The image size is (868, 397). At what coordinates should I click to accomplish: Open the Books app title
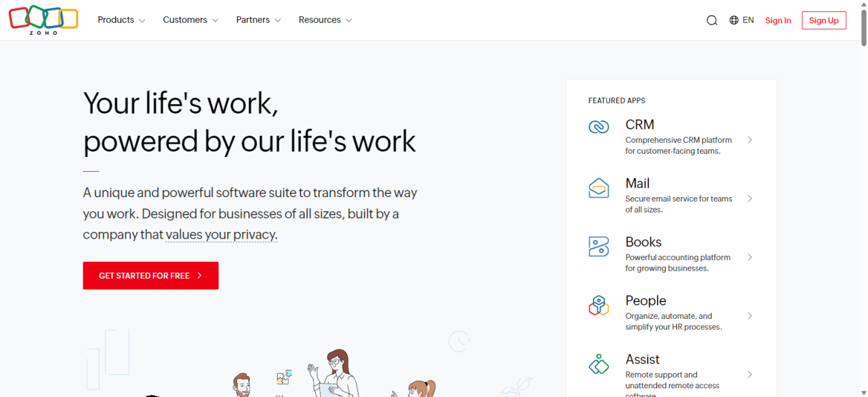644,242
